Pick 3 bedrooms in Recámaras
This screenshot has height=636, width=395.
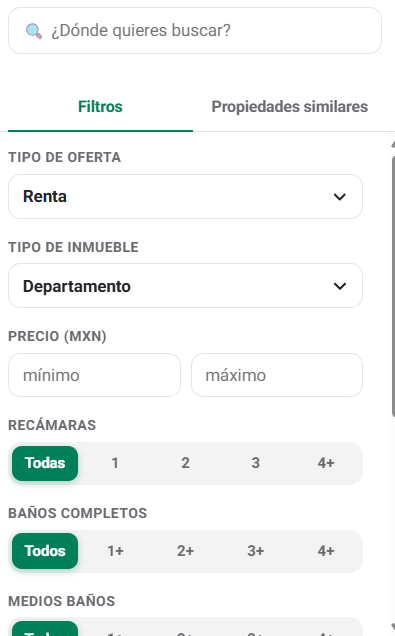255,463
